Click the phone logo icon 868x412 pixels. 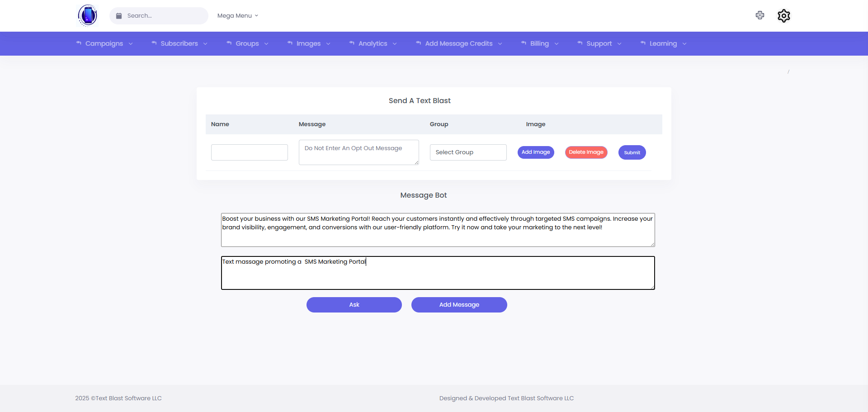pos(88,15)
